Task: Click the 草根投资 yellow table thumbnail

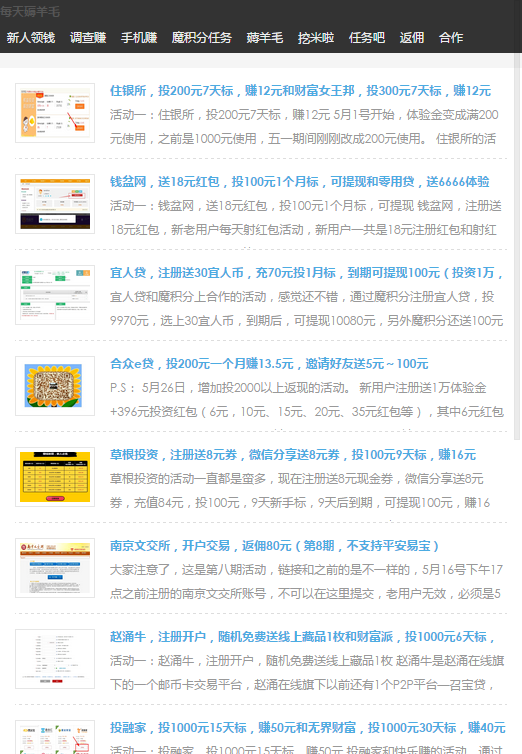Action: tap(55, 477)
